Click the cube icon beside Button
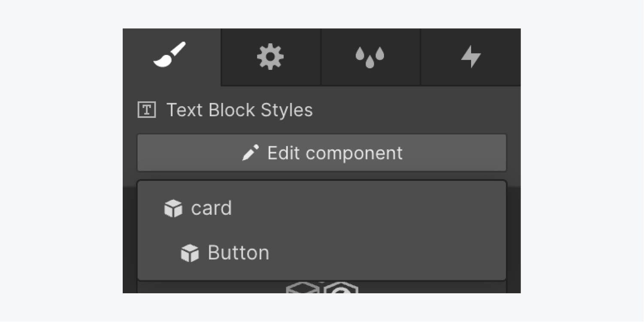 pos(190,253)
